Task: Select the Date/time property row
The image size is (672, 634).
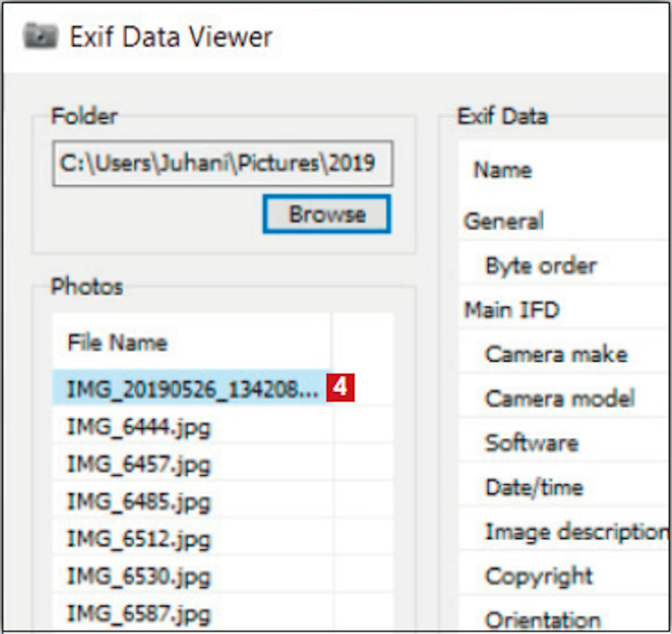Action: 534,487
